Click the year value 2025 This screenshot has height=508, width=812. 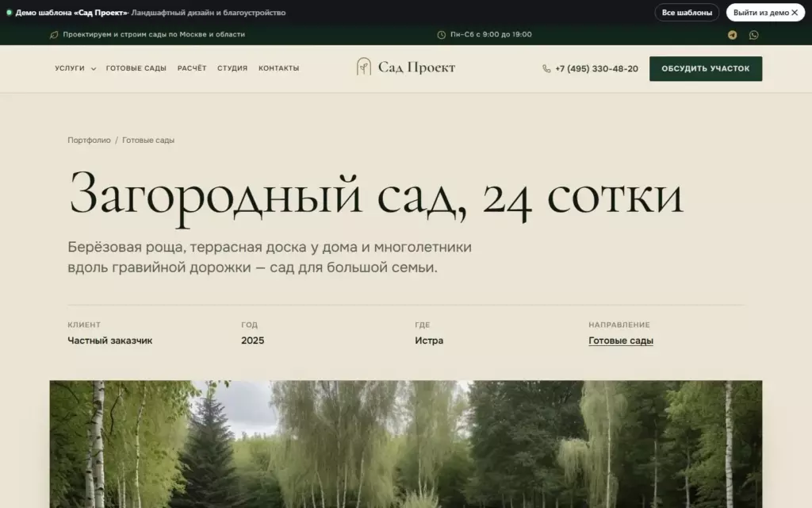click(253, 341)
